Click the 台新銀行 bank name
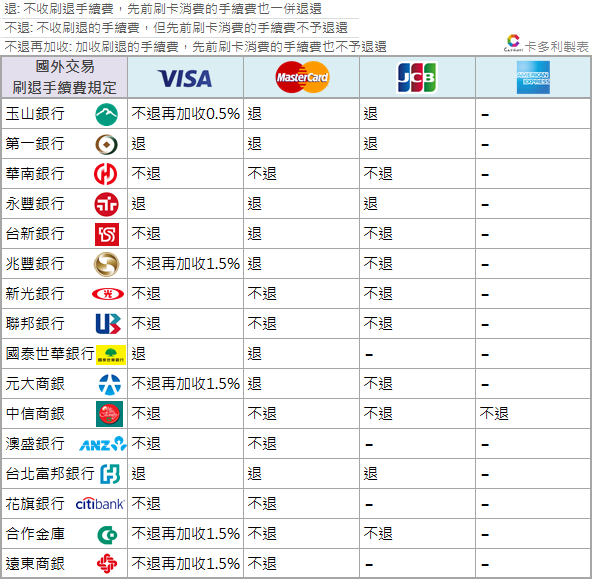 click(x=35, y=234)
